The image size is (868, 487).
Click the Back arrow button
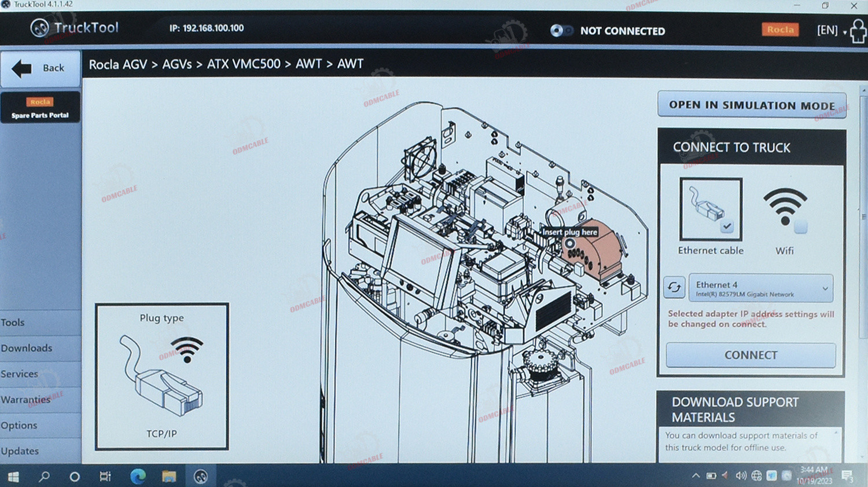(x=41, y=68)
